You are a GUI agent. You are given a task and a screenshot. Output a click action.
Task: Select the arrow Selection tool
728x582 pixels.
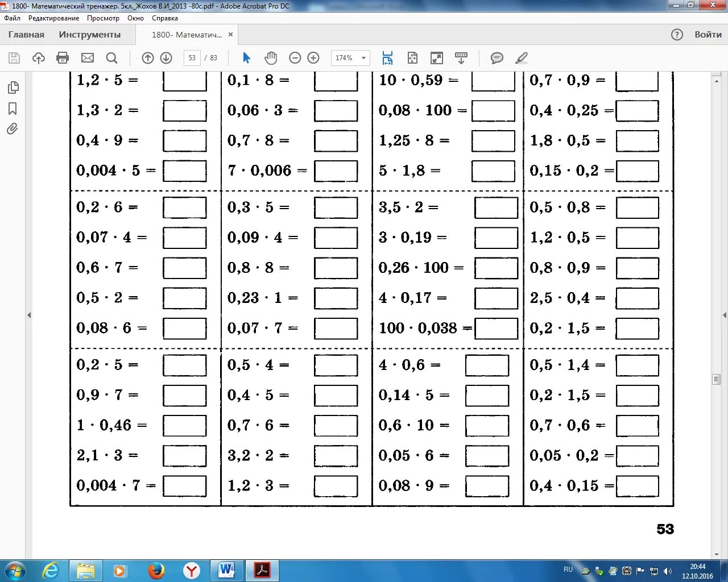[x=246, y=58]
